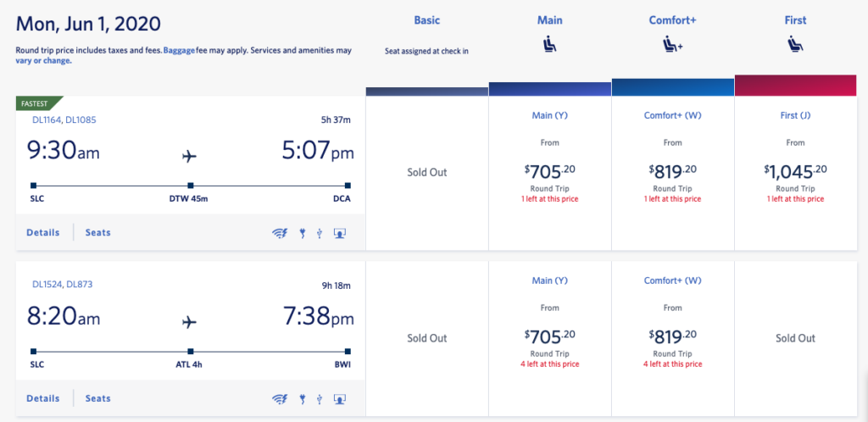Open Seats for the SLC to BWI flight

pyautogui.click(x=97, y=398)
